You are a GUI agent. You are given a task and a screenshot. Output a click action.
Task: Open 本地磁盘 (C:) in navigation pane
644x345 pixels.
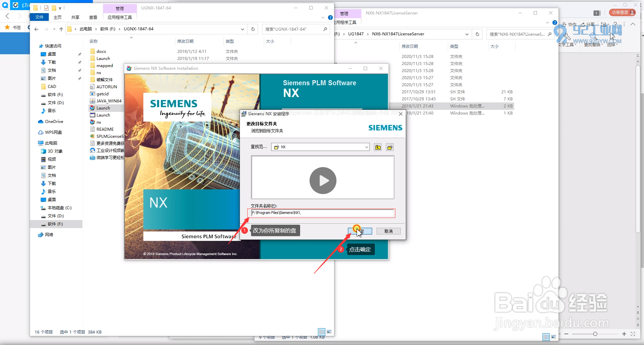click(59, 208)
